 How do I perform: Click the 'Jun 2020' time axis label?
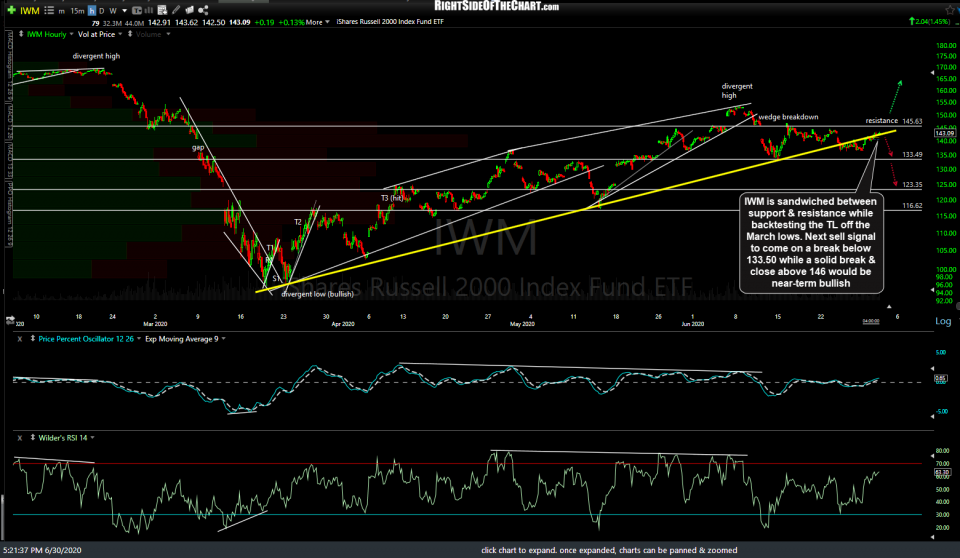(692, 324)
